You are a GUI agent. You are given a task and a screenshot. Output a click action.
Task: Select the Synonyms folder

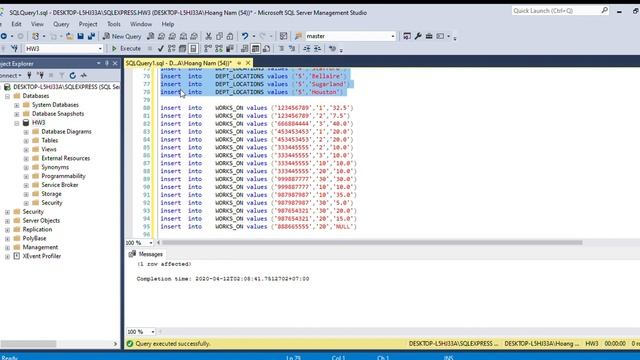point(55,167)
